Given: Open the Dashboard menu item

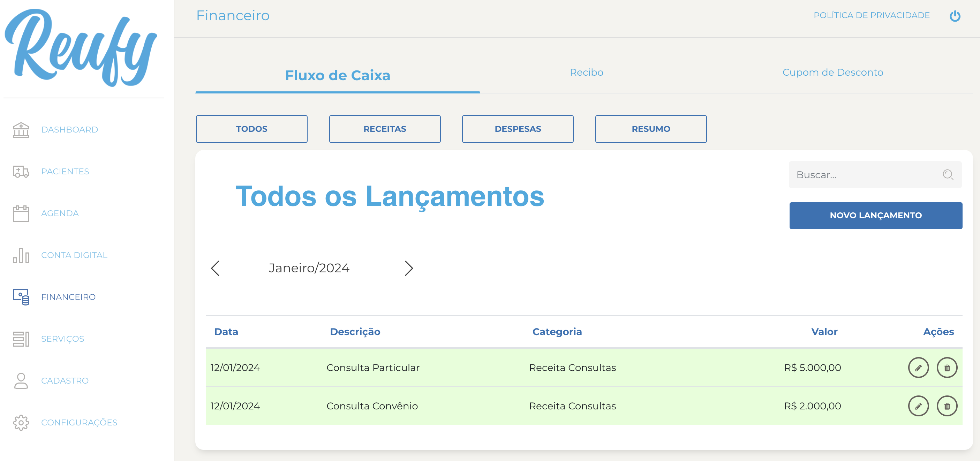Looking at the screenshot, I should (70, 130).
